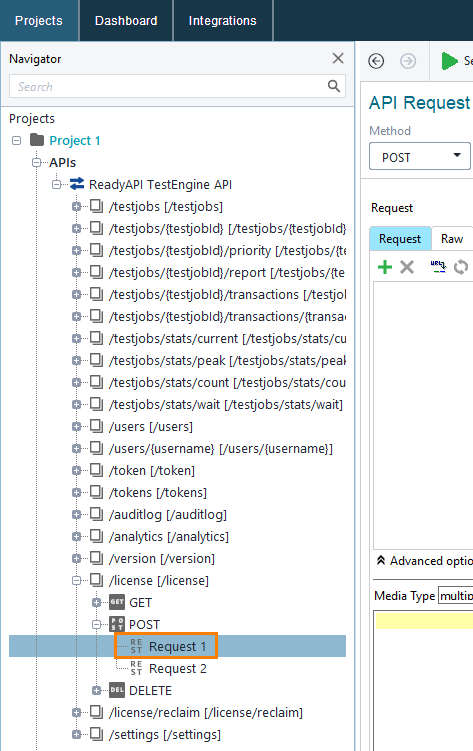Remove parameter with the gray X icon

(407, 267)
